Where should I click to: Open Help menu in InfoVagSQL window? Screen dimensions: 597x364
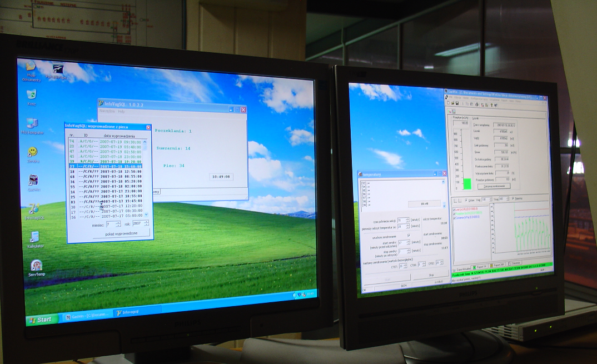pos(121,112)
